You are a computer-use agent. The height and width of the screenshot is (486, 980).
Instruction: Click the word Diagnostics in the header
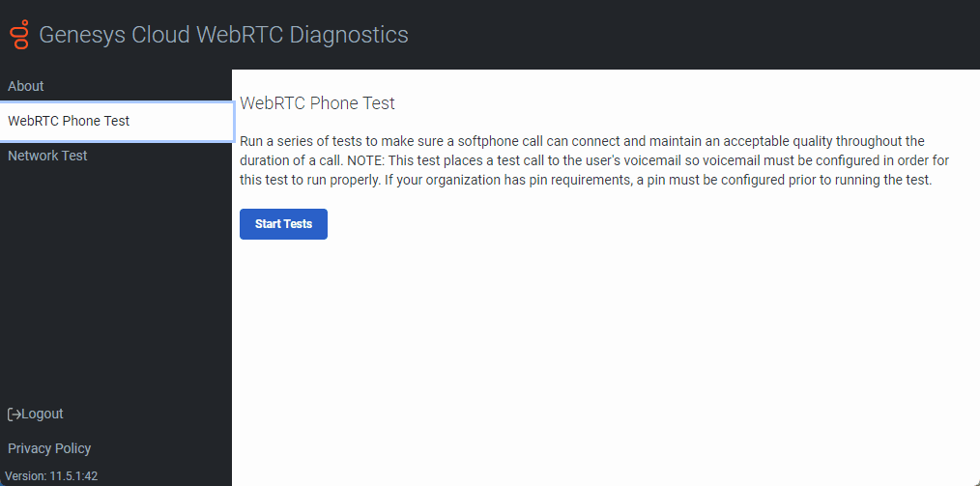tap(352, 35)
